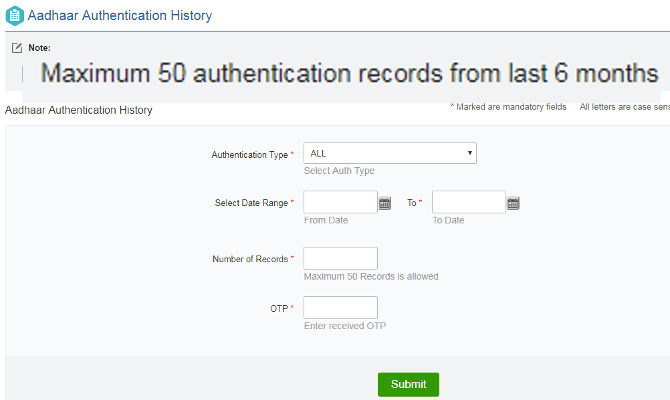Click the 'Maximum 50 authentication records' note text
Image resolution: width=670 pixels, height=400 pixels.
tap(349, 74)
